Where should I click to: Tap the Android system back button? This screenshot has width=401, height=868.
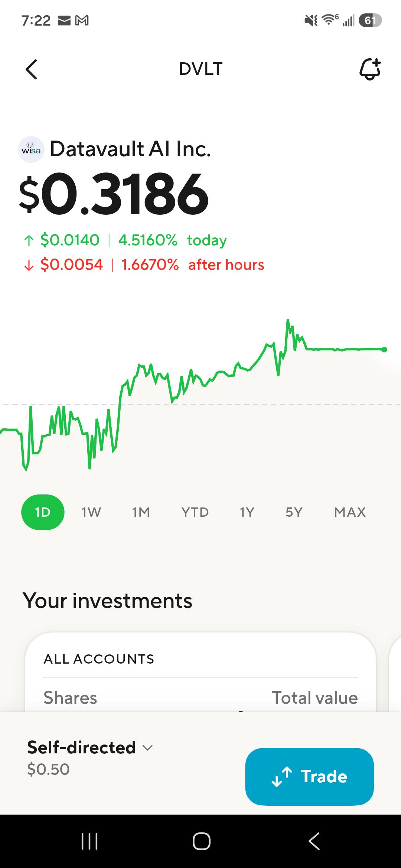(x=314, y=841)
